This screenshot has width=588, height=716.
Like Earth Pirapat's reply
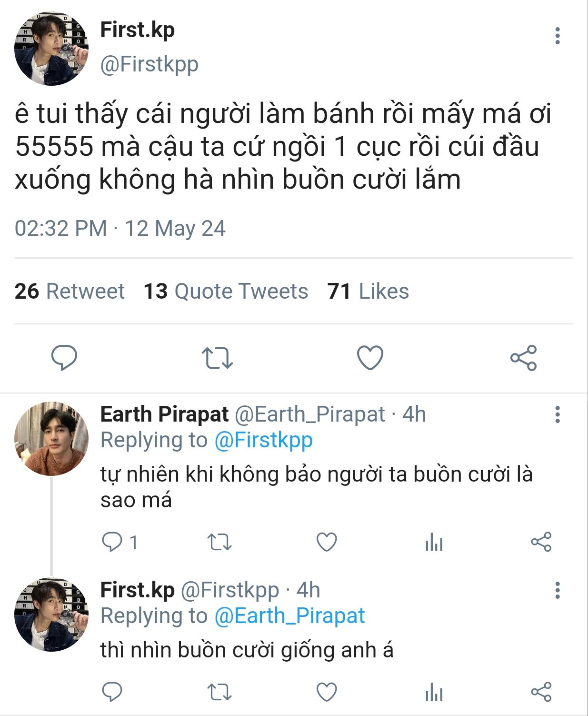click(327, 542)
